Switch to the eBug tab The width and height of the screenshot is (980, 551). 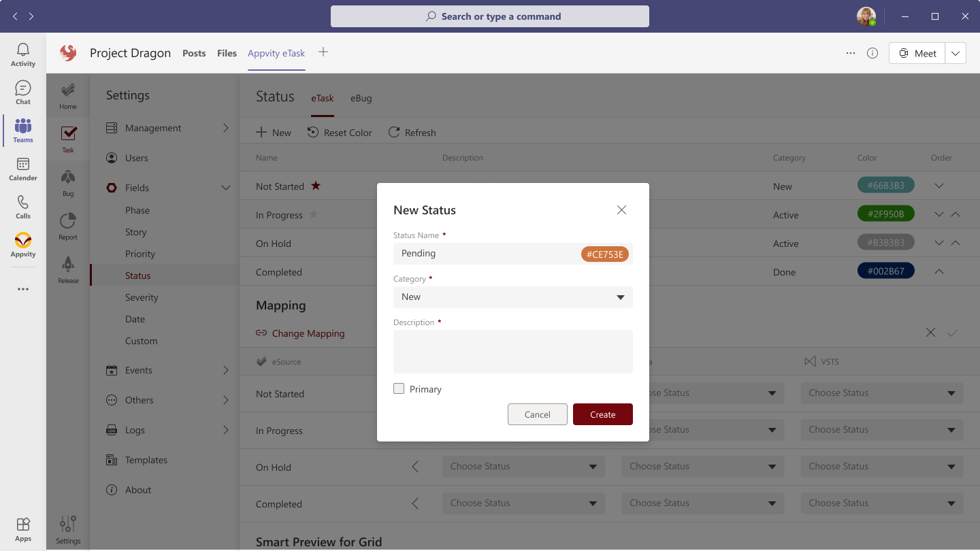click(x=361, y=98)
